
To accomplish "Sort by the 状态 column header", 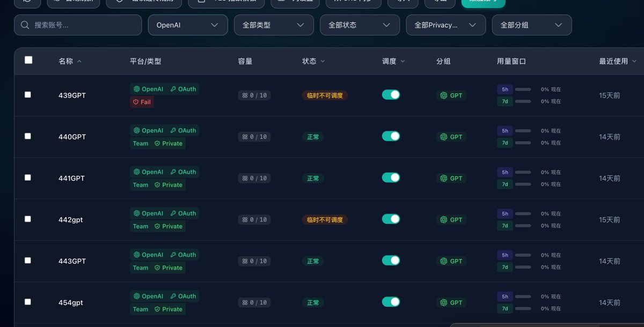I will (313, 62).
